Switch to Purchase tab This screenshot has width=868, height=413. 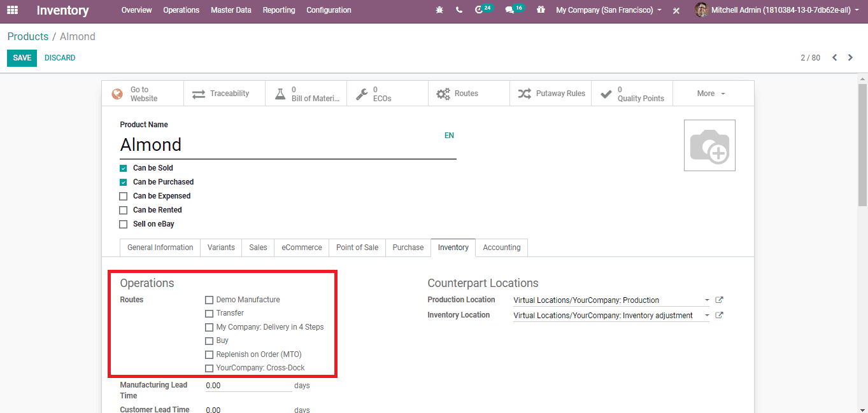pos(408,248)
